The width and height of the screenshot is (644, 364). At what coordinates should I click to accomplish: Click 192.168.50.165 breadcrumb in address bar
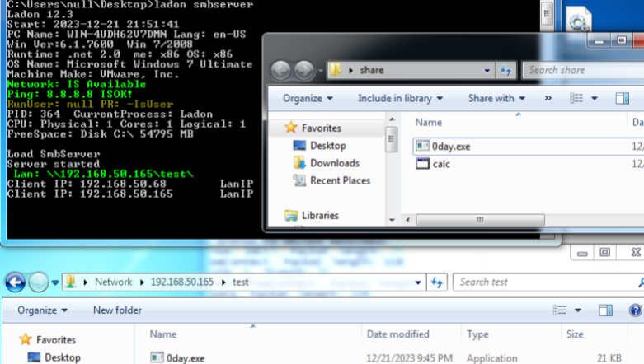[182, 282]
